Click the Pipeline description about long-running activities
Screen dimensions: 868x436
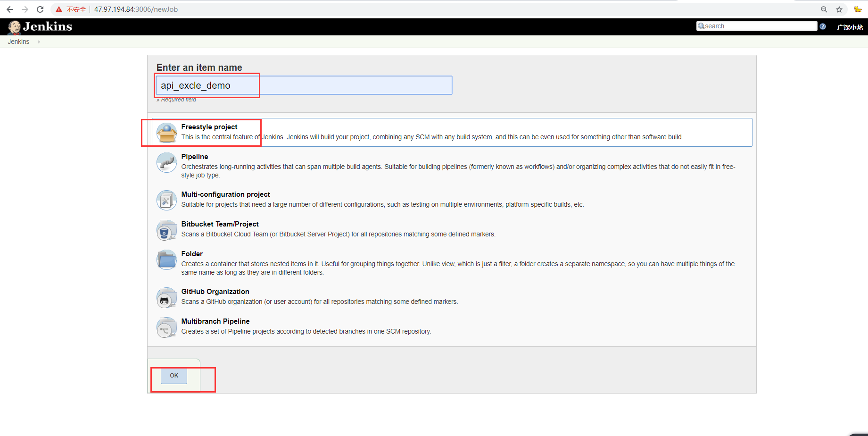[458, 171]
